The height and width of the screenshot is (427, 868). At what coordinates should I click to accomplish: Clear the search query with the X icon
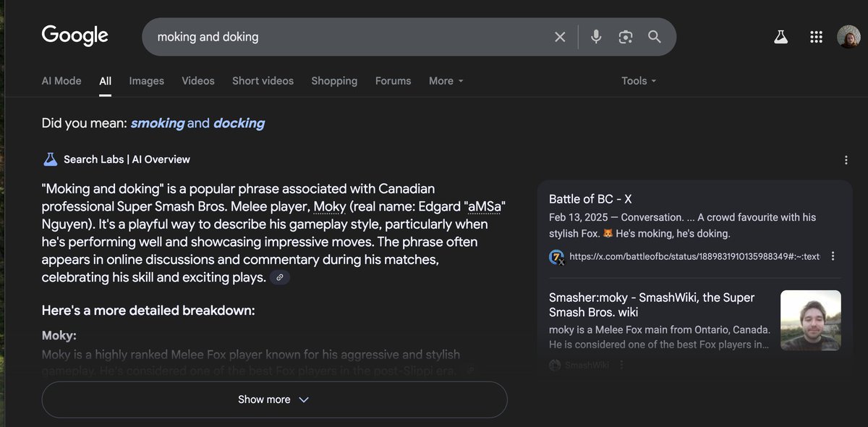coord(560,37)
